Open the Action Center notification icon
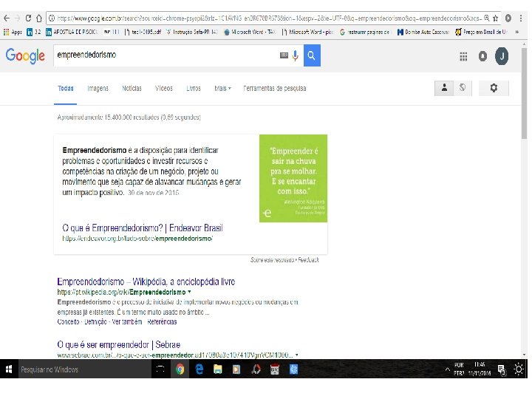 click(501, 370)
